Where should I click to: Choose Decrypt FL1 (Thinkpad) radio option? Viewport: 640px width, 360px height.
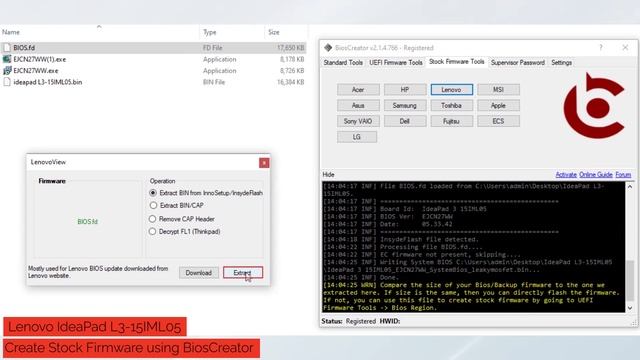tap(153, 231)
